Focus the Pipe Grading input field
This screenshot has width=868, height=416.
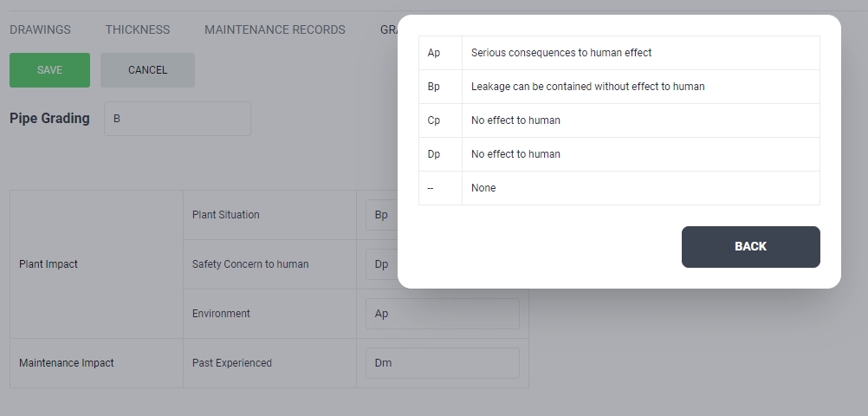pyautogui.click(x=177, y=119)
